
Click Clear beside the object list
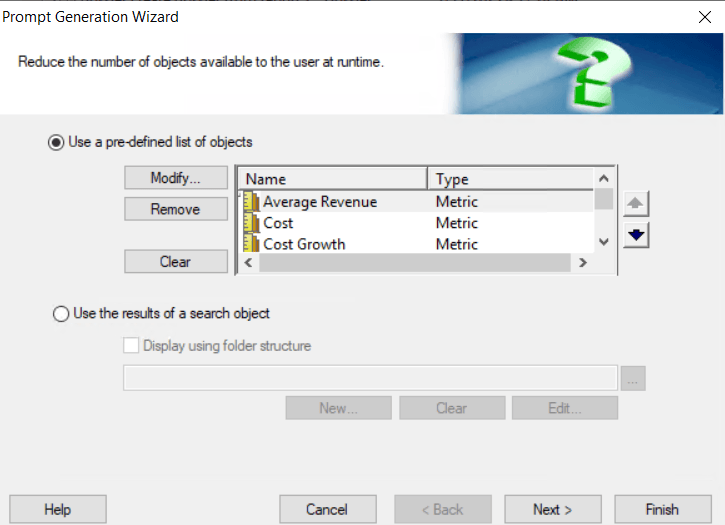176,262
